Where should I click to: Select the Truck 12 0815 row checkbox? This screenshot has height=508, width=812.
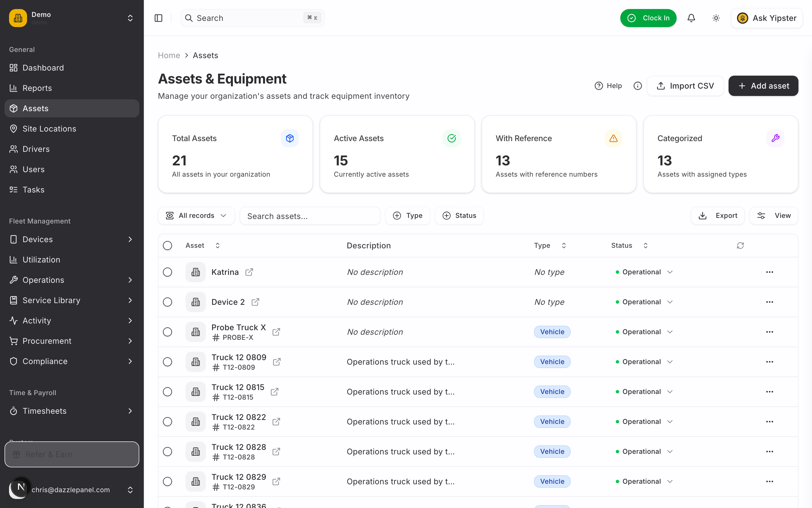(167, 392)
